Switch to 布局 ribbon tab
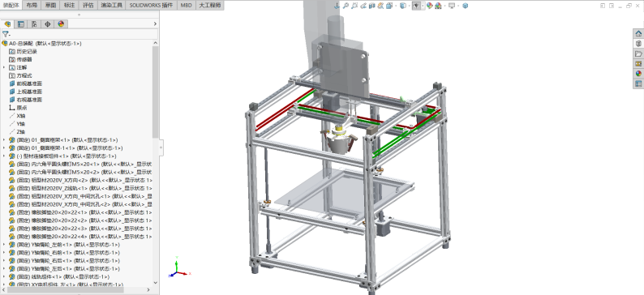The height and width of the screenshot is (295, 644). point(32,6)
